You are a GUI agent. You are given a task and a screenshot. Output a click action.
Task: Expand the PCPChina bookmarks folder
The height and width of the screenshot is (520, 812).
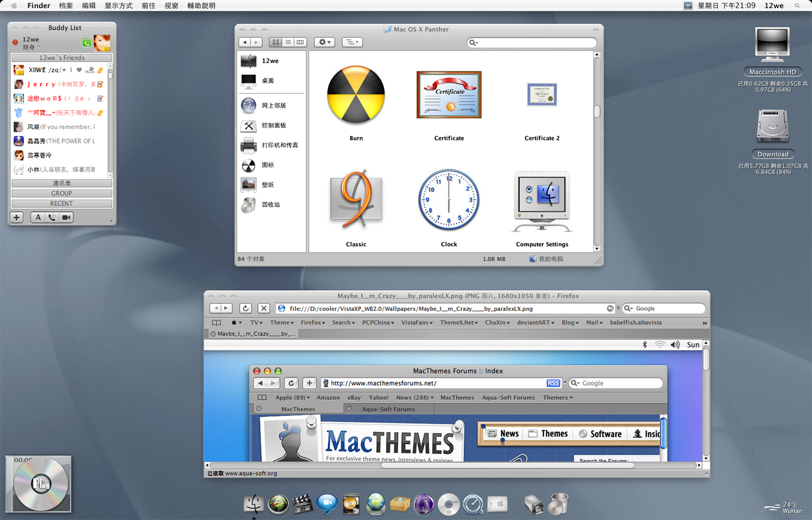pyautogui.click(x=378, y=322)
